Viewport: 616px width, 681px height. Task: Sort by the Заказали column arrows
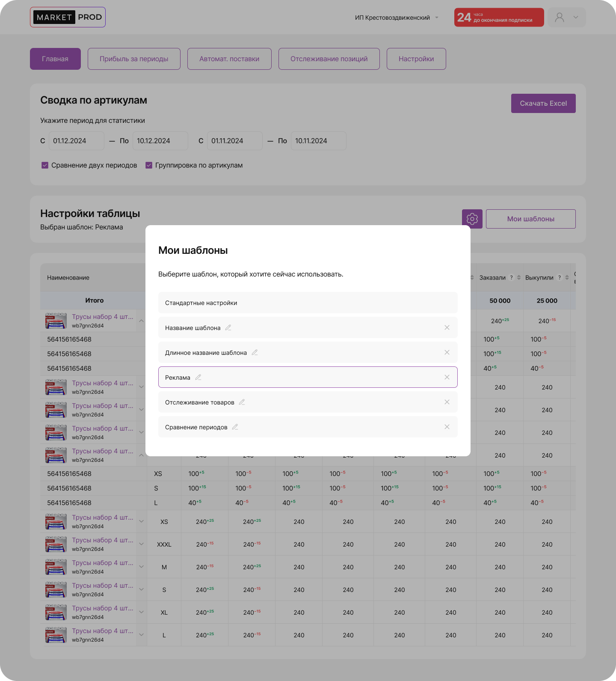tap(519, 277)
